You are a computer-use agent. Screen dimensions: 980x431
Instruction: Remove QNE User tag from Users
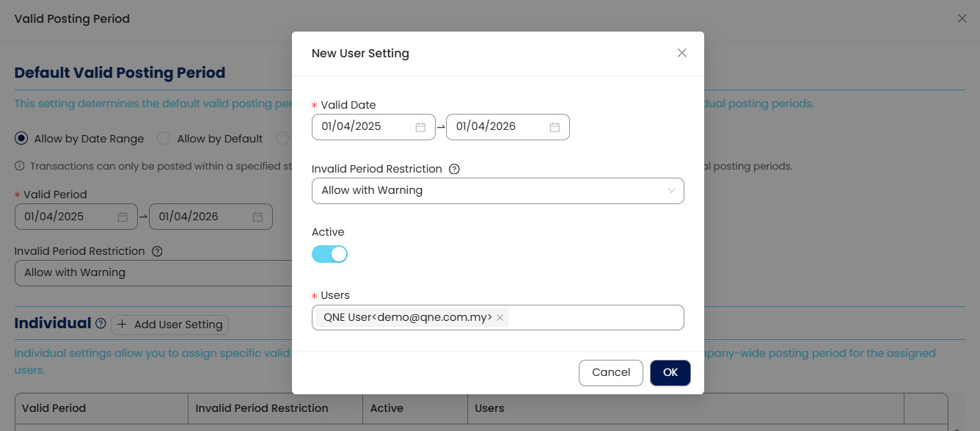(500, 318)
